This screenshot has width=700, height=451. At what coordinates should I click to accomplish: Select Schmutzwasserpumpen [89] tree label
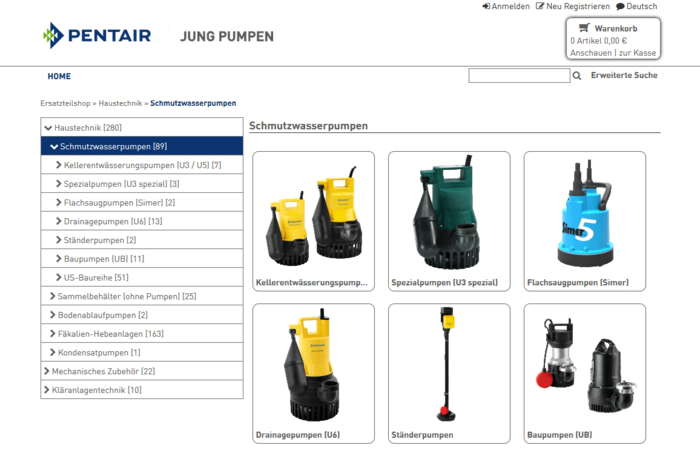click(114, 146)
